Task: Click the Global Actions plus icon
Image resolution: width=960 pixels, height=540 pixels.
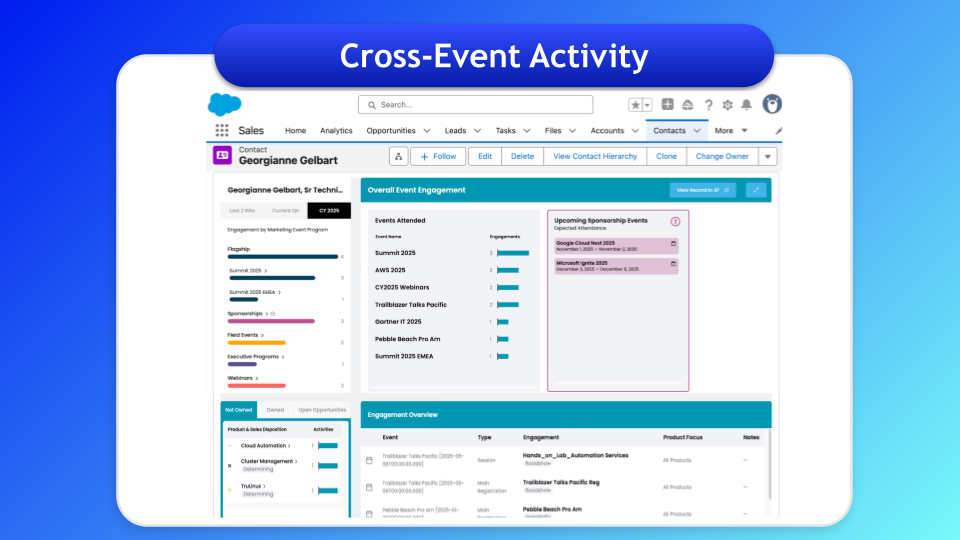Action: pyautogui.click(x=667, y=104)
